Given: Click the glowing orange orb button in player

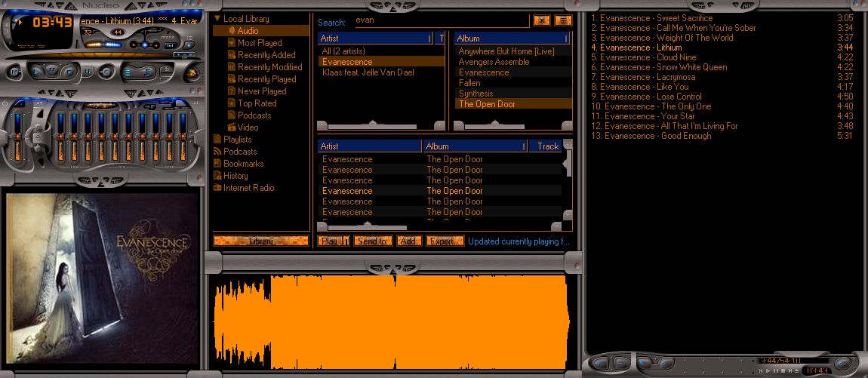Looking at the screenshot, I should click(192, 74).
